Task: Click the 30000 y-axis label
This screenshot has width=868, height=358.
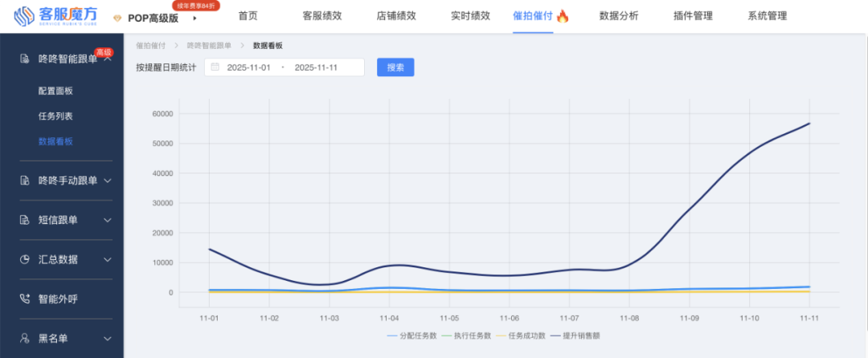Action: tap(162, 203)
